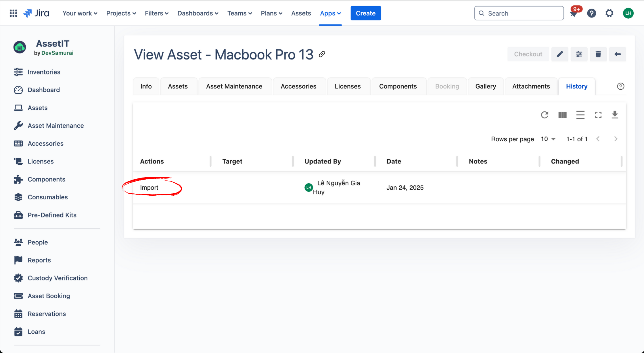Viewport: 644px width, 362px height.
Task: Copy asset link icon beside title
Action: pos(322,54)
